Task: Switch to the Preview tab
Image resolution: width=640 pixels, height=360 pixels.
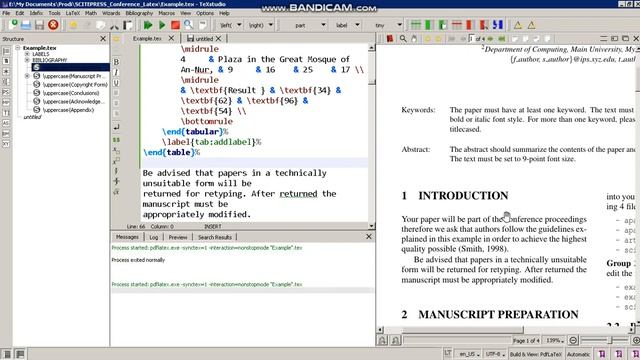Action: (178, 237)
